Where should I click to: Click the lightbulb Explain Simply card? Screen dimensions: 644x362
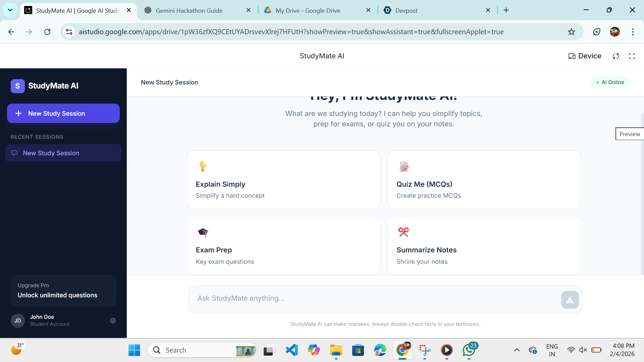pyautogui.click(x=283, y=180)
